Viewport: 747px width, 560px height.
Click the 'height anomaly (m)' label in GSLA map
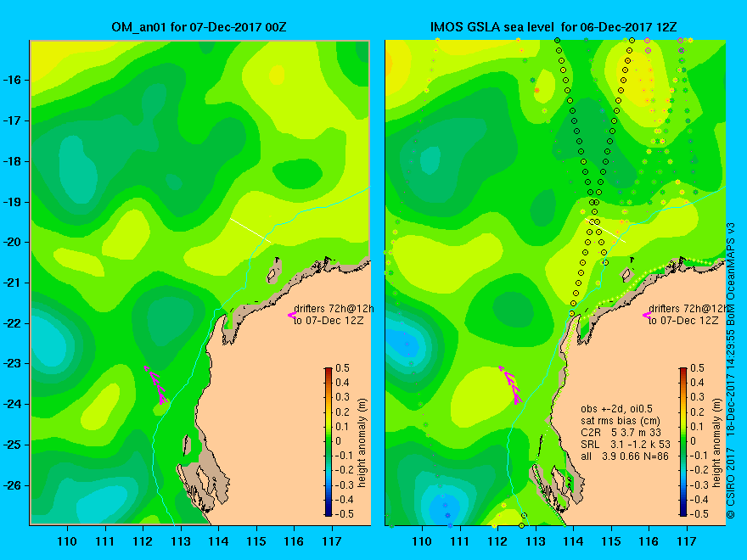[x=717, y=443]
